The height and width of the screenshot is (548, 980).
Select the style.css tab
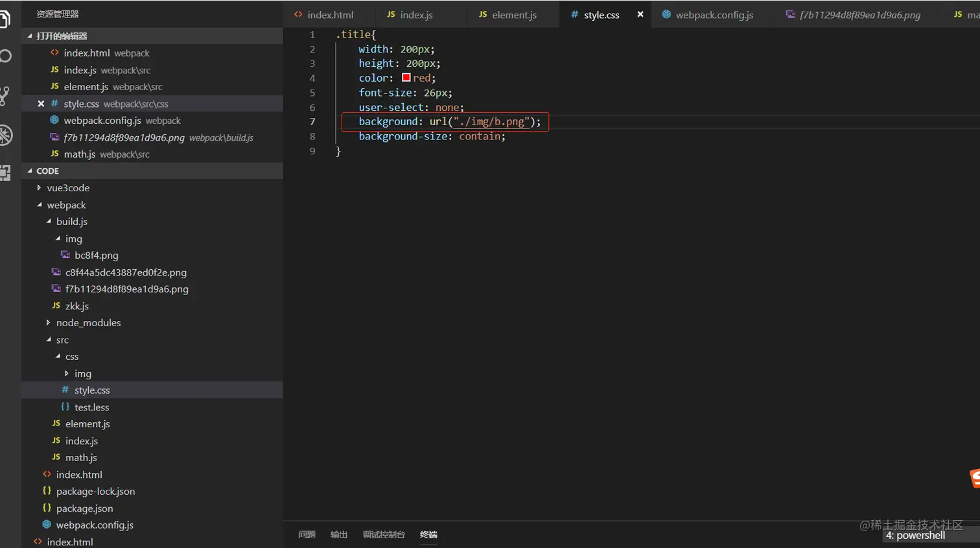click(601, 14)
